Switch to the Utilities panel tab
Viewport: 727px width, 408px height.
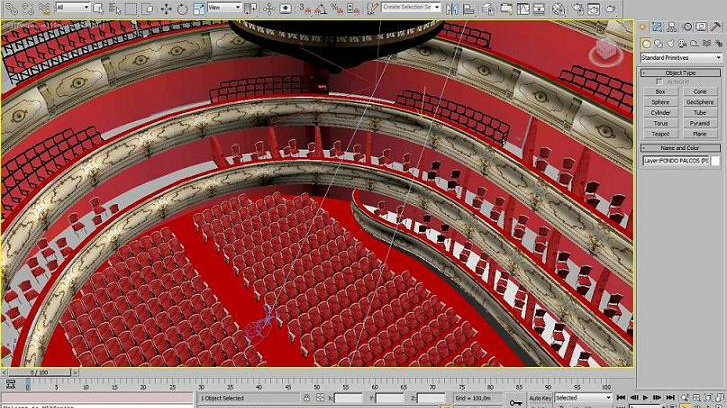715,27
